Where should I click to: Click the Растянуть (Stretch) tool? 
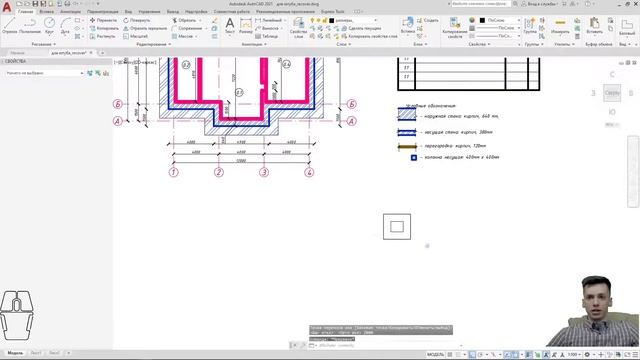click(x=102, y=36)
